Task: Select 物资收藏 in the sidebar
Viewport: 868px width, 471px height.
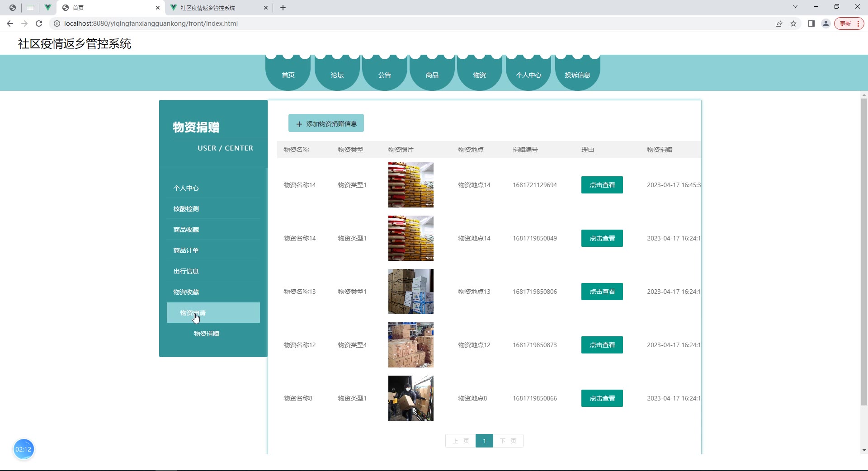Action: coord(213,292)
